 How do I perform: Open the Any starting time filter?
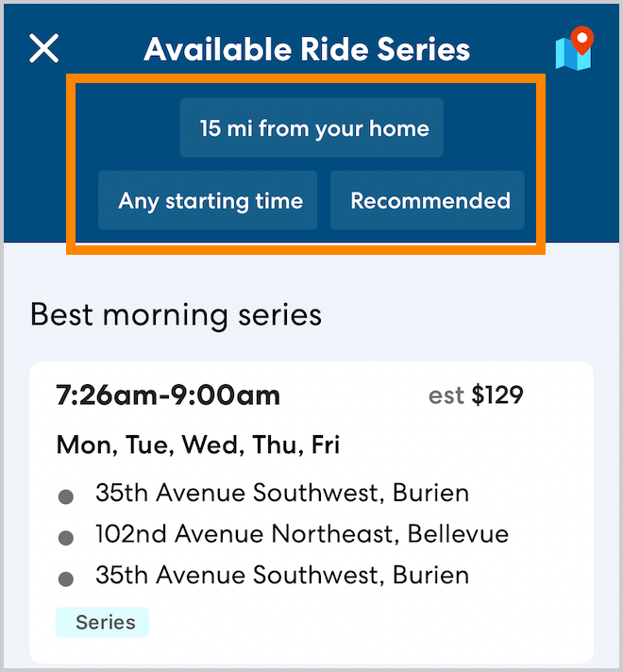[210, 200]
